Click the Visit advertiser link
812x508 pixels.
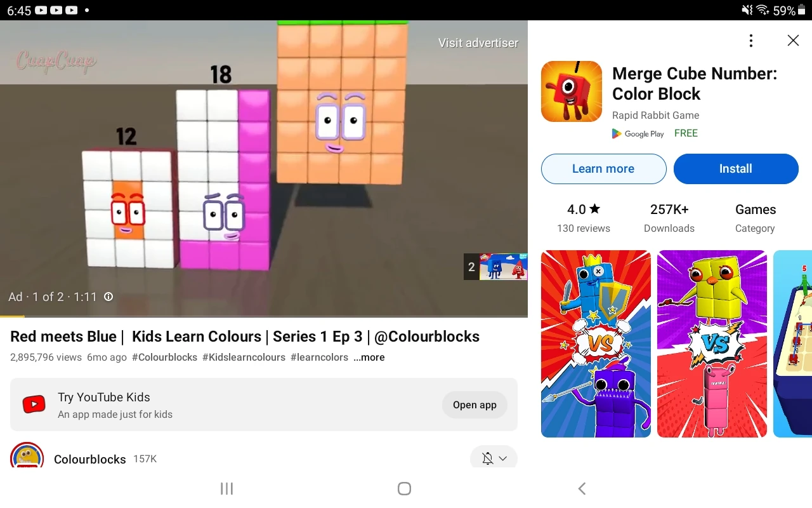pyautogui.click(x=478, y=43)
